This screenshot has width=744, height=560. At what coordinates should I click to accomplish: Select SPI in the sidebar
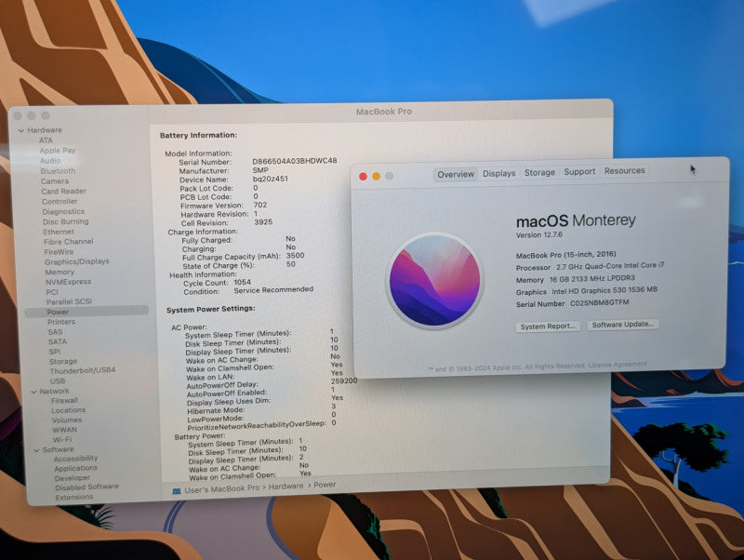(x=55, y=353)
